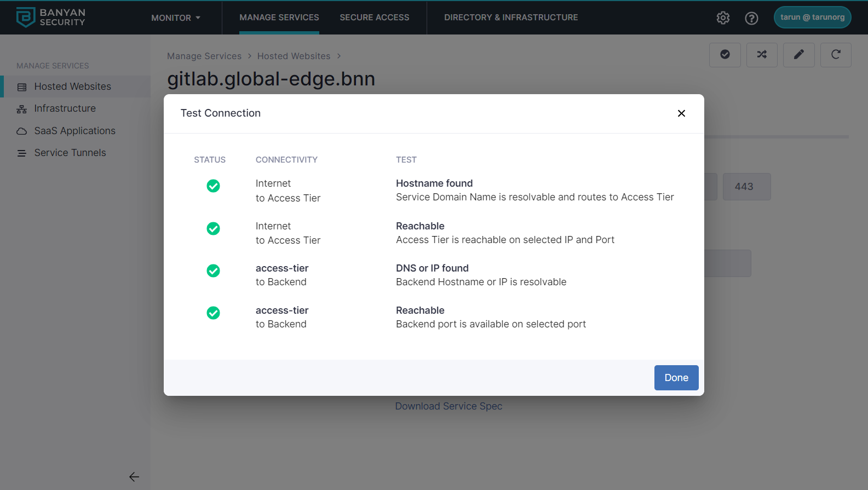Open the settings gear icon

[723, 18]
